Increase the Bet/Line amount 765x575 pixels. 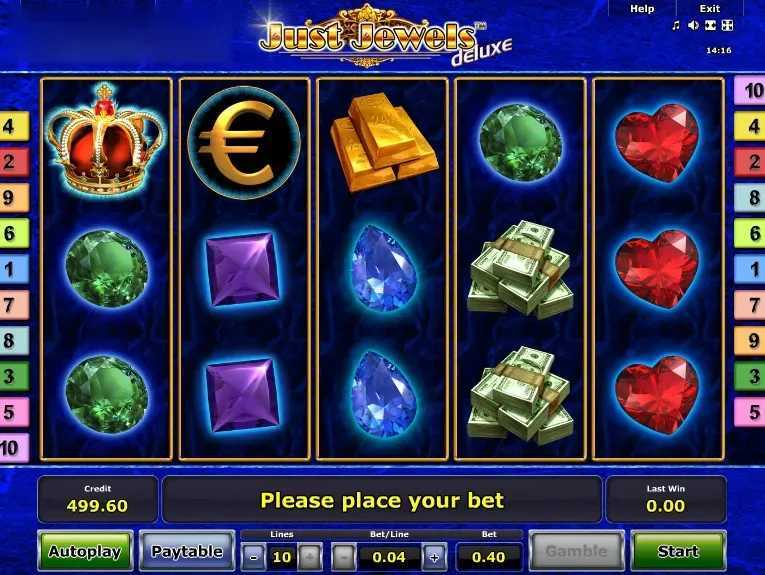pyautogui.click(x=434, y=556)
